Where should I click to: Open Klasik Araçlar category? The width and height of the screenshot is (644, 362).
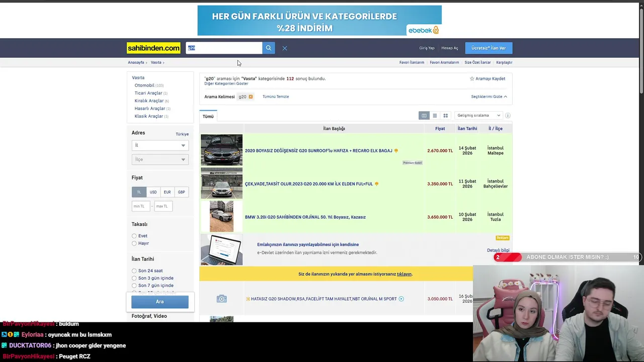[149, 116]
